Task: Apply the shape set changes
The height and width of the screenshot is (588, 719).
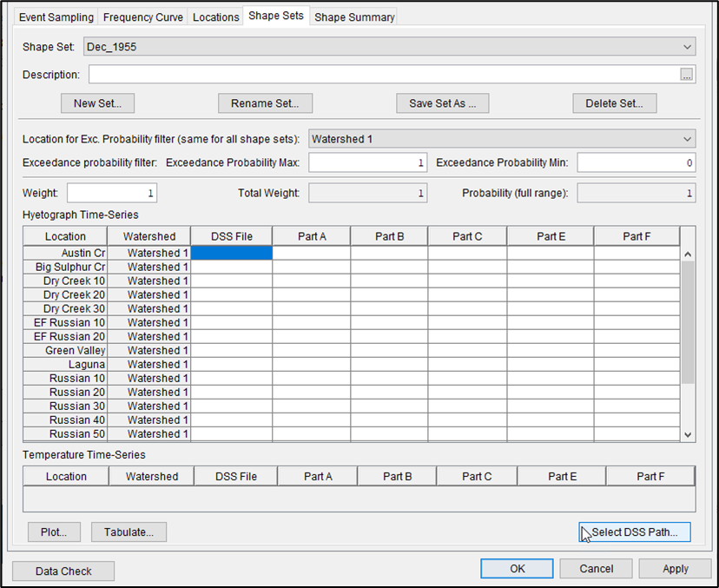Action: point(675,568)
